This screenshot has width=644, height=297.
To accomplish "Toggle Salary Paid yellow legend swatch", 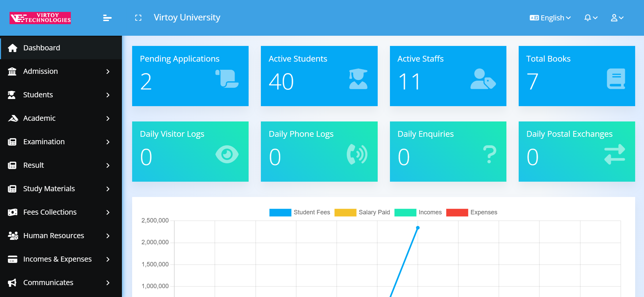I will coord(345,213).
